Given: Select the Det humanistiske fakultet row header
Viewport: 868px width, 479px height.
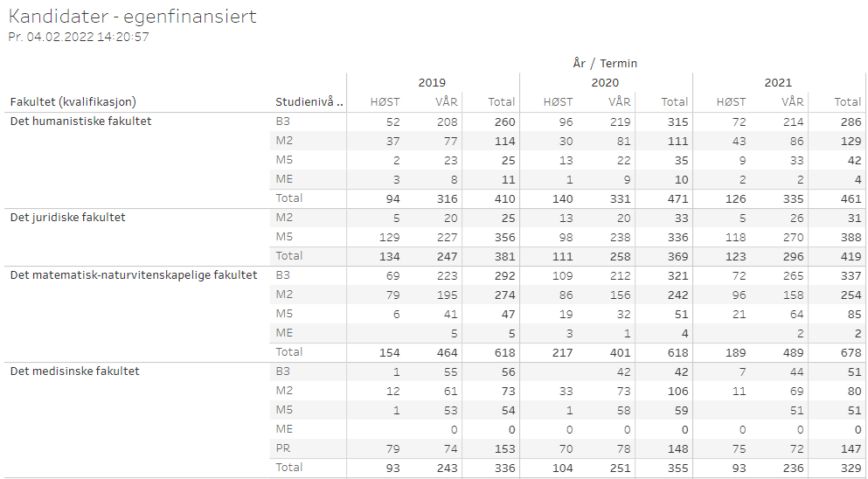Looking at the screenshot, I should (x=80, y=121).
